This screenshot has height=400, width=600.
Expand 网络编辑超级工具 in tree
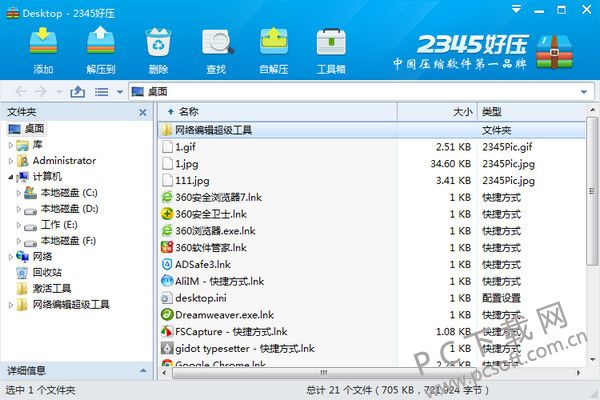(11, 305)
